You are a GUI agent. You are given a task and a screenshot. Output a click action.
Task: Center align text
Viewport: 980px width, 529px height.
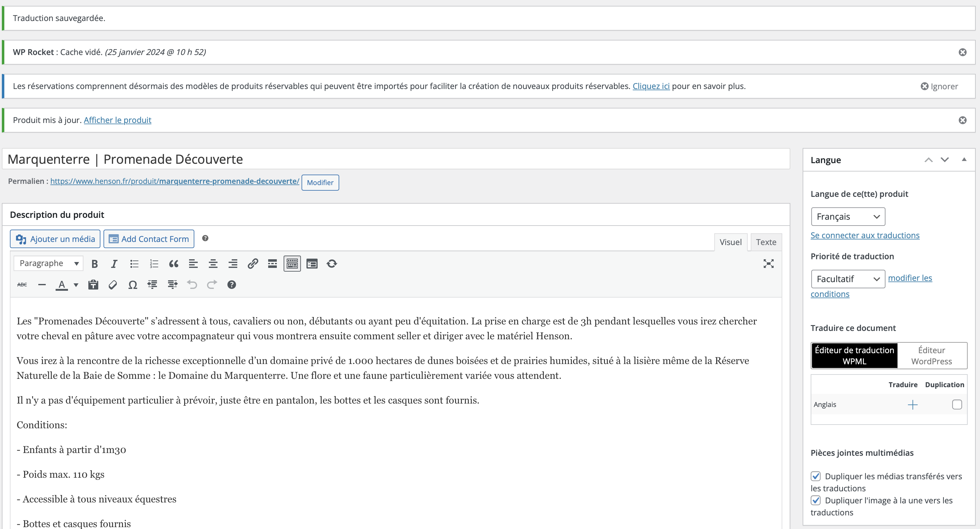point(213,264)
